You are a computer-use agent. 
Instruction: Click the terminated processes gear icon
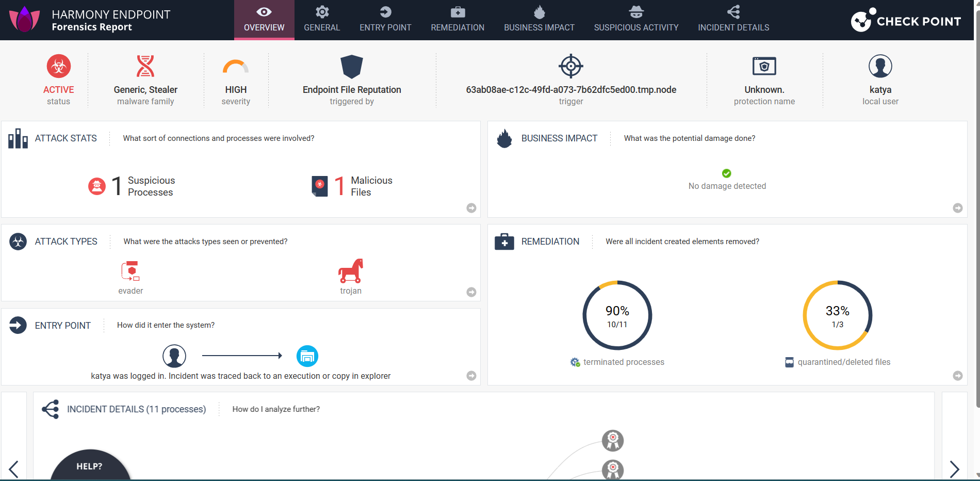[x=575, y=362]
